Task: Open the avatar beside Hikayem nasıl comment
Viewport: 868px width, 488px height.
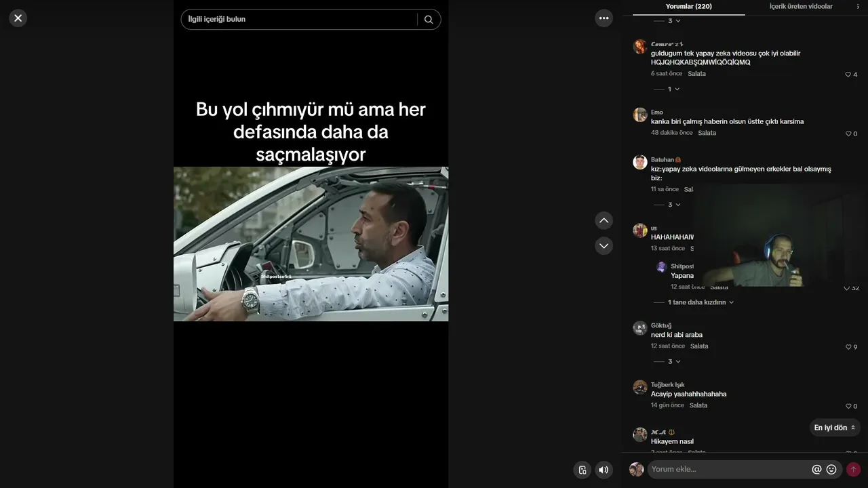Action: coord(640,434)
